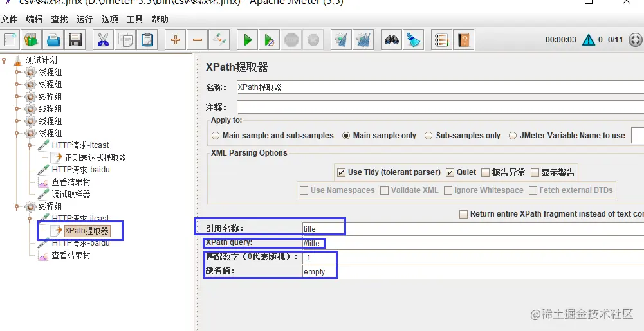The height and width of the screenshot is (331, 644).
Task: Toggle the Quiet checkbox
Action: [450, 173]
